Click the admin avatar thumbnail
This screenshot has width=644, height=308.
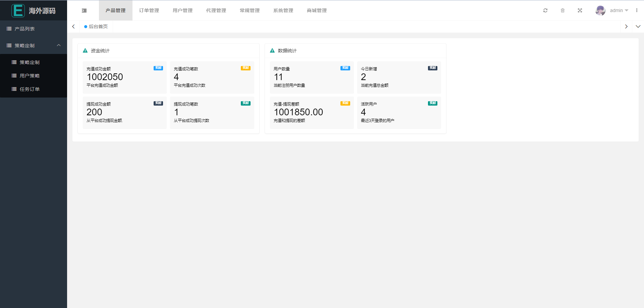(600, 10)
